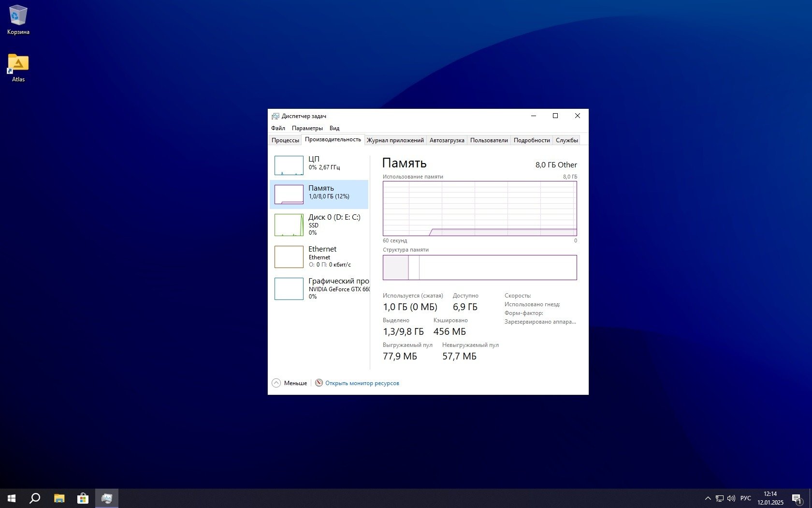
Task: Click the Открыть монитор ресурсов link
Action: click(362, 383)
